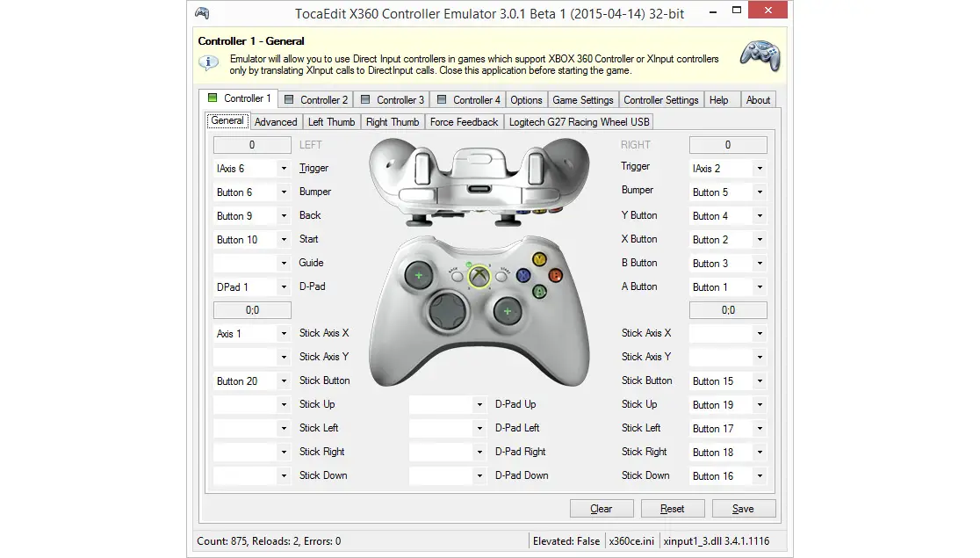980x558 pixels.
Task: Save the controller settings
Action: pyautogui.click(x=743, y=509)
